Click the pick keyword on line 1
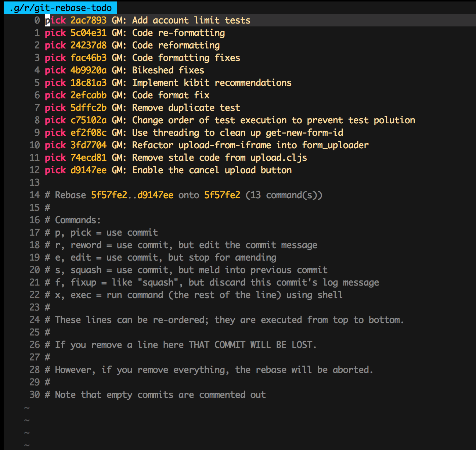The width and height of the screenshot is (476, 450). [x=55, y=33]
